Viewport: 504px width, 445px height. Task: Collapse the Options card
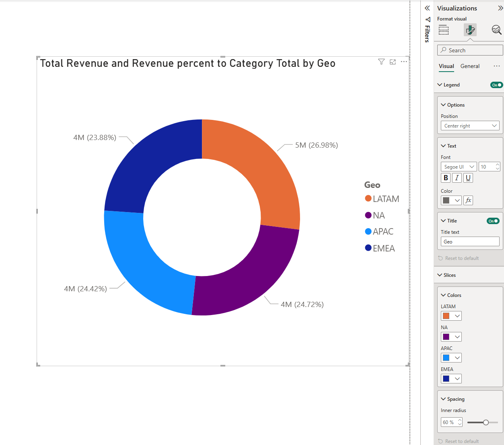point(443,105)
